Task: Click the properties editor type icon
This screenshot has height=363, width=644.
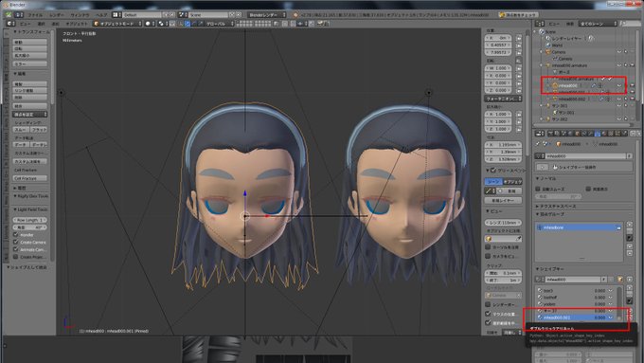Action: point(540,134)
